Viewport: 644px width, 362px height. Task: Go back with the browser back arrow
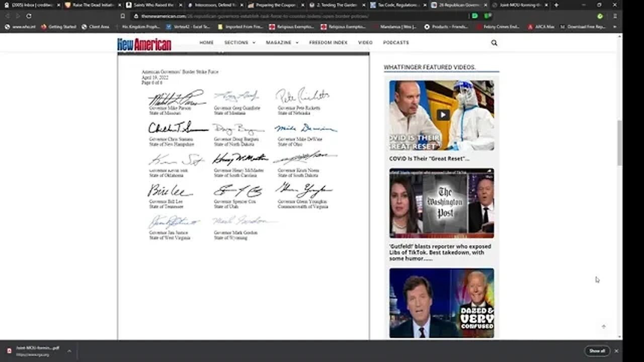pos(7,16)
